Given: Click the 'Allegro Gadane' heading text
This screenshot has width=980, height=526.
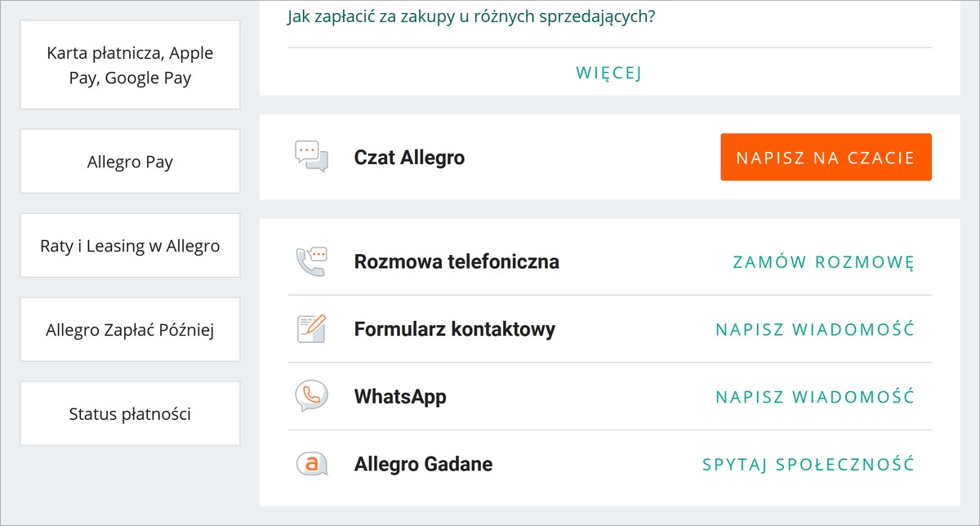Looking at the screenshot, I should (423, 465).
